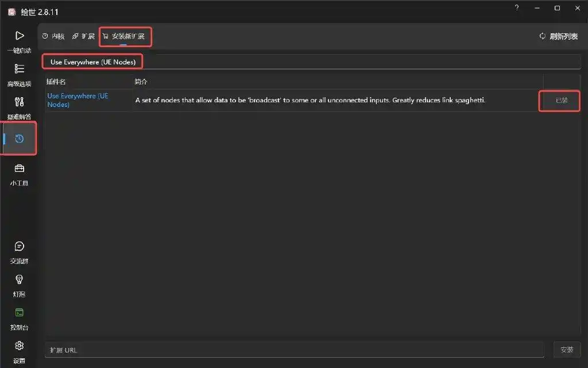The height and width of the screenshot is (368, 588).
Task: Open the 疑难解答 troubleshooting tools
Action: pos(19,102)
